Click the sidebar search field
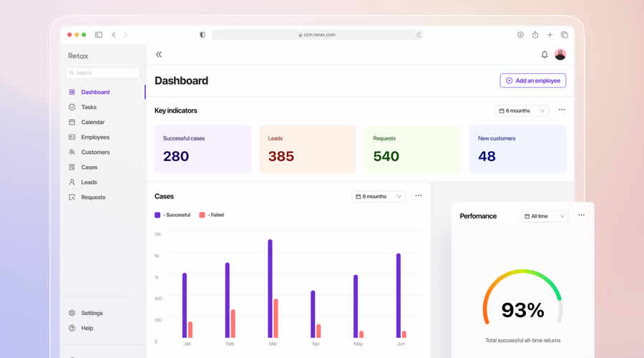 coord(104,73)
